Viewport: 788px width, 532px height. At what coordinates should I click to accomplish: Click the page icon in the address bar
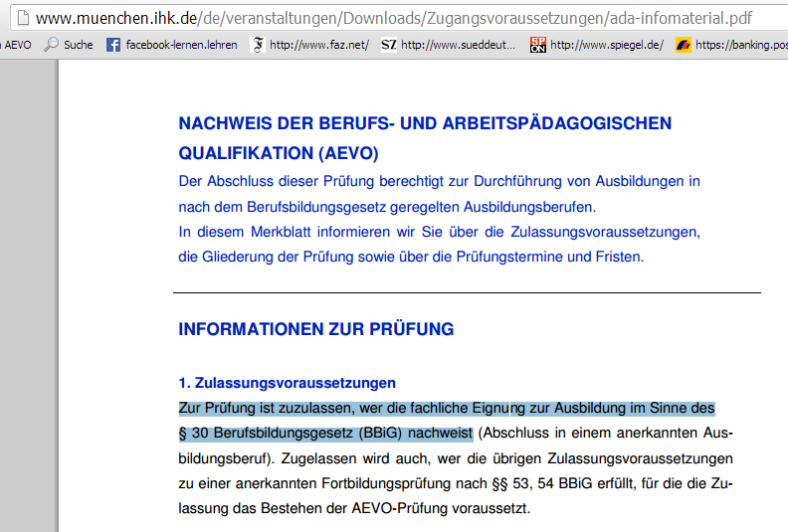pyautogui.click(x=23, y=19)
